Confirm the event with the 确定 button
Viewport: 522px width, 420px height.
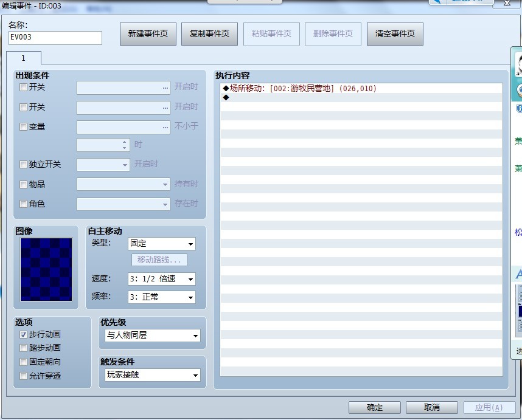[x=374, y=407]
